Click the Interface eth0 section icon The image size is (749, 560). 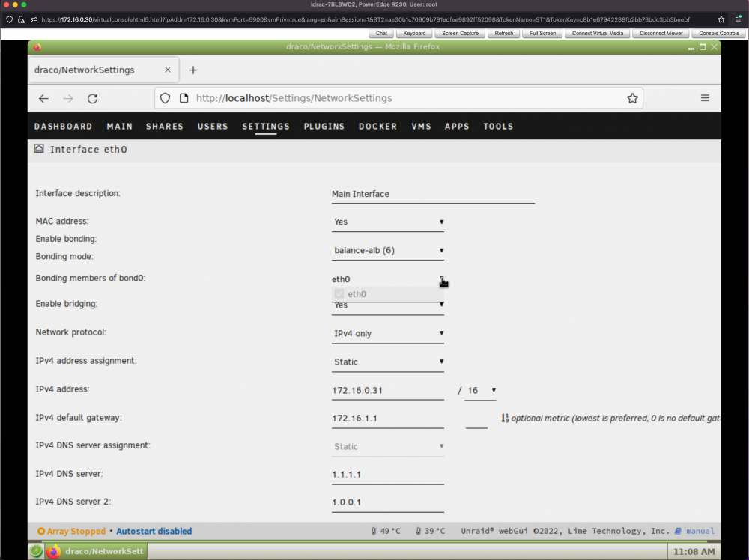click(39, 149)
